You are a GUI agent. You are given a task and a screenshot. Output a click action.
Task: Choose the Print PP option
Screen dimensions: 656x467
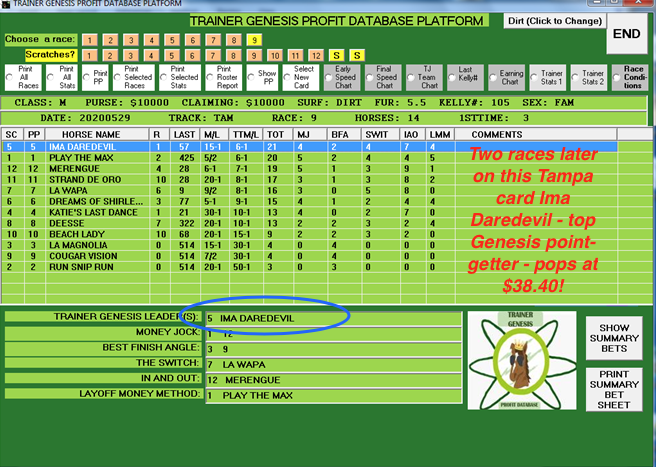pos(95,77)
